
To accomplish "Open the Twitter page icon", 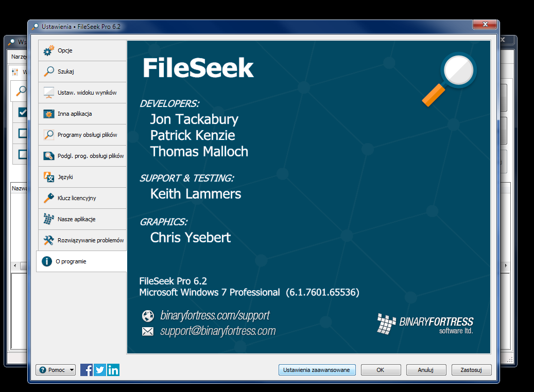I will (x=100, y=370).
